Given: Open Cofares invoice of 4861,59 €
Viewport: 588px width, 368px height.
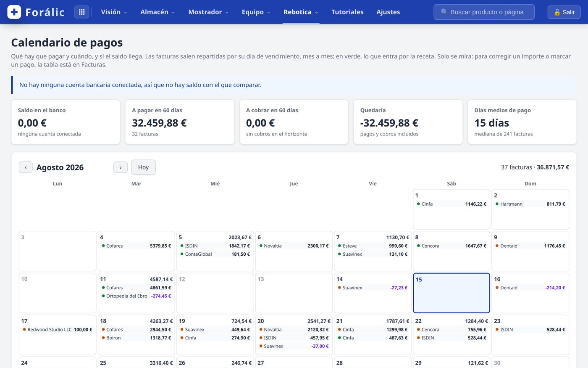Looking at the screenshot, I should tap(136, 288).
